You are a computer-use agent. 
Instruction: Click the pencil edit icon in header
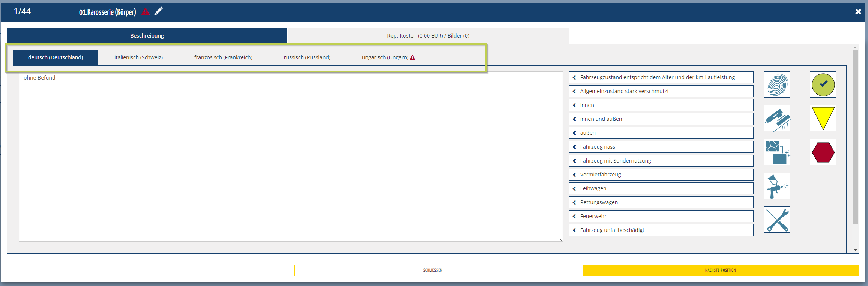159,11
